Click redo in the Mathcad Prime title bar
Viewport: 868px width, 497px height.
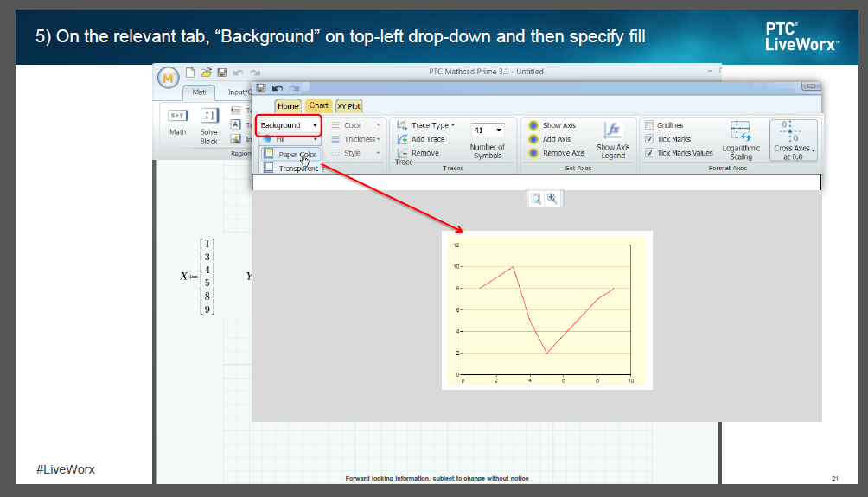pos(255,73)
